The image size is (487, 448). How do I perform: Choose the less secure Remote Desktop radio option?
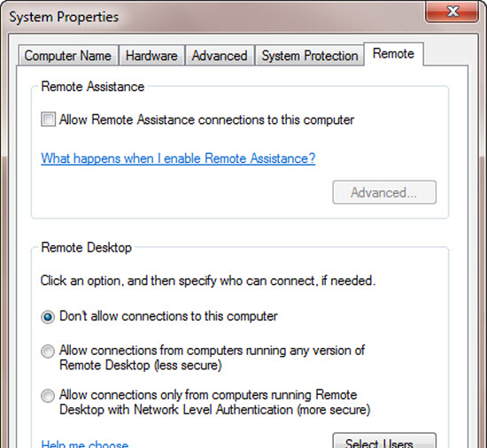[x=48, y=351]
